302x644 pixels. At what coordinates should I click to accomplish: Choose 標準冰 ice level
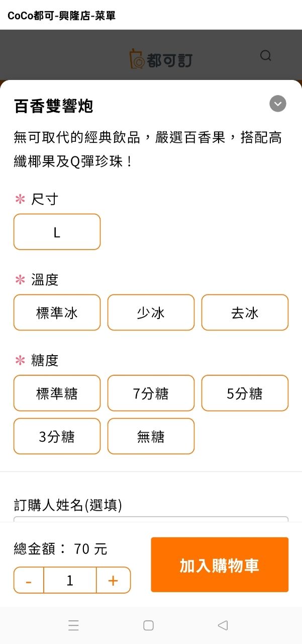57,312
